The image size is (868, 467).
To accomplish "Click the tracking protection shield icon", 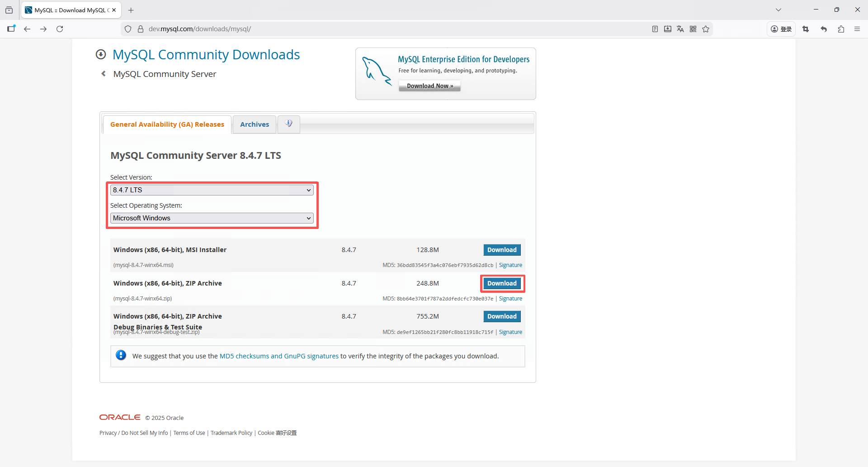I will (128, 29).
